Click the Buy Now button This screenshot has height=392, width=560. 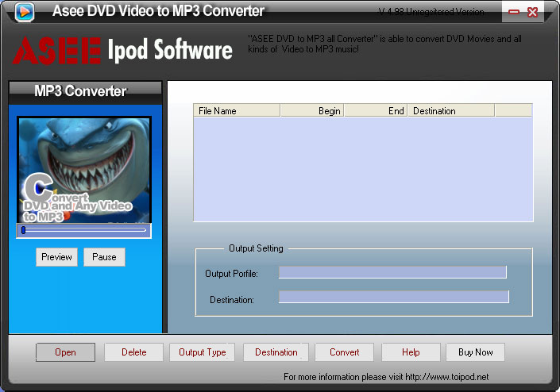(475, 352)
